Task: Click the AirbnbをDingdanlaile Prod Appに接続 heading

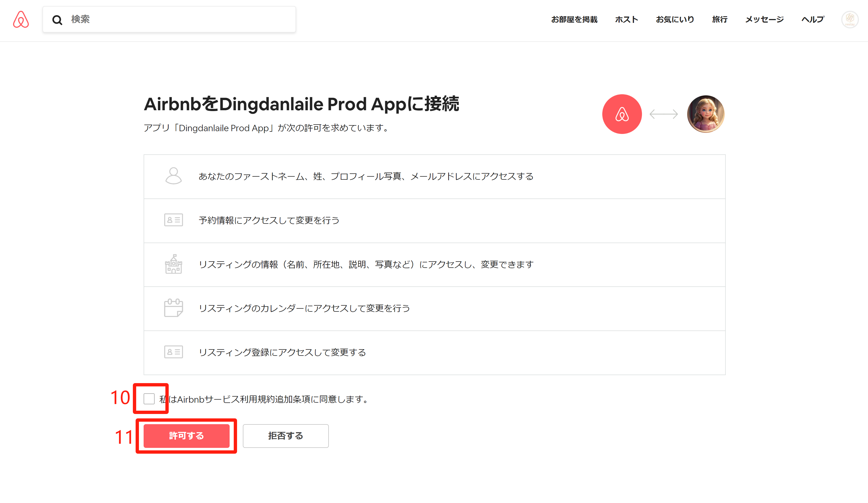Action: point(301,104)
